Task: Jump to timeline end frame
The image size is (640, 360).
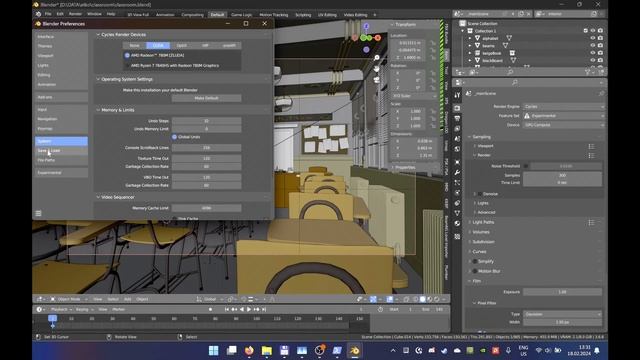Action: tap(264, 309)
